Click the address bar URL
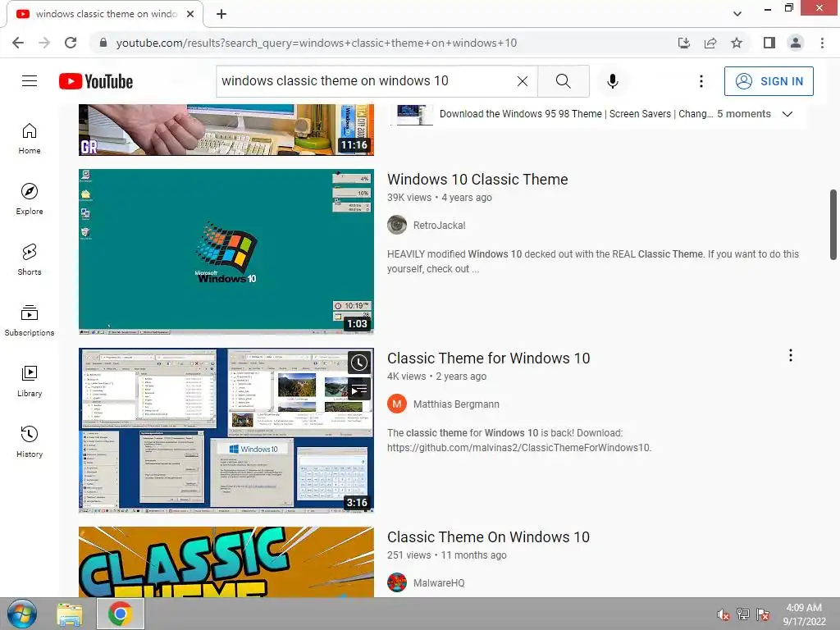 316,43
